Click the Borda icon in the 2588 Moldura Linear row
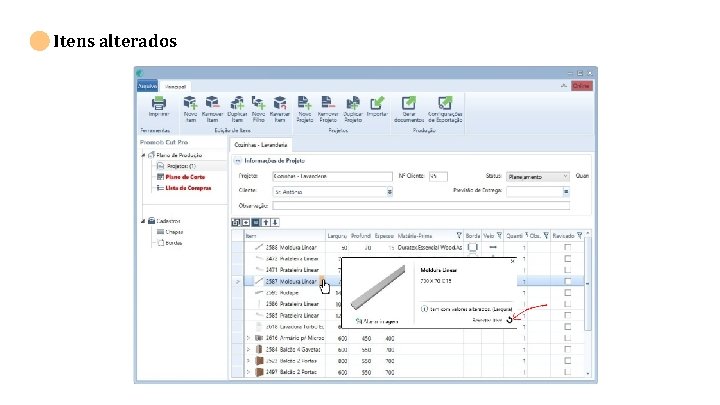Screen dimensions: 720x405 [472, 247]
